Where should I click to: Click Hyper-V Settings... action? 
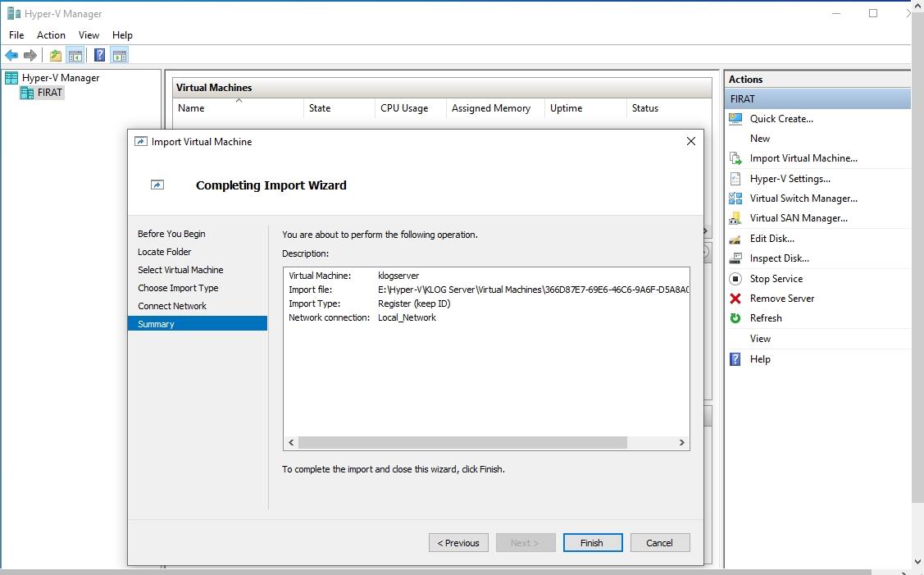click(x=790, y=179)
